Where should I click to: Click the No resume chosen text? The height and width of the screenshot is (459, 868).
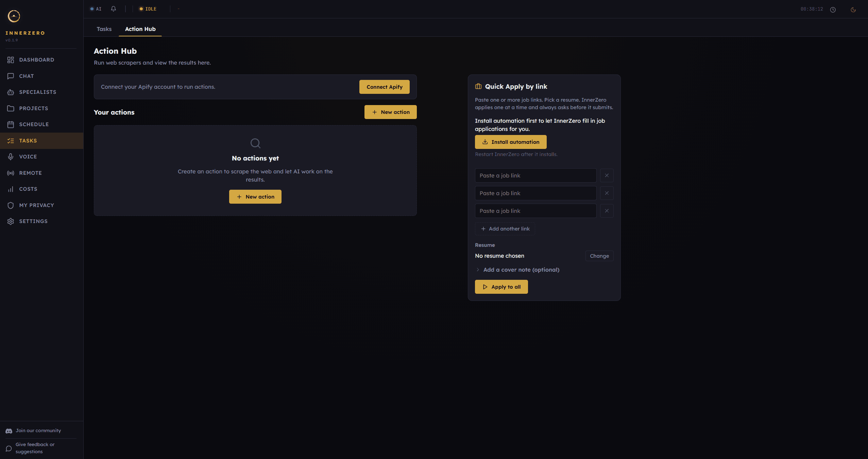point(499,256)
